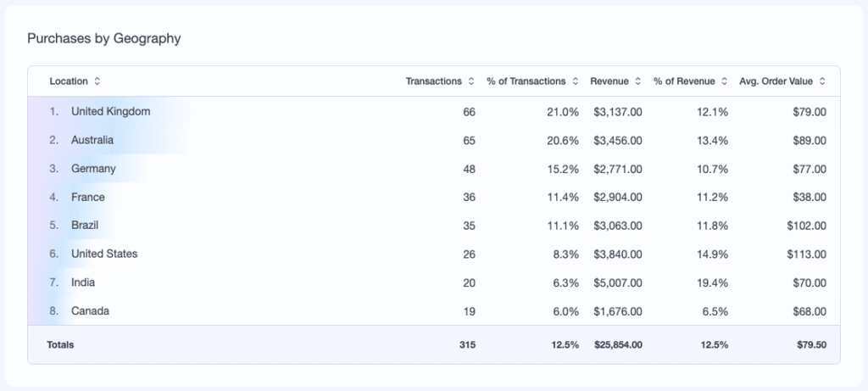This screenshot has height=391, width=868.
Task: Click France transactions value 36
Action: [x=469, y=197]
